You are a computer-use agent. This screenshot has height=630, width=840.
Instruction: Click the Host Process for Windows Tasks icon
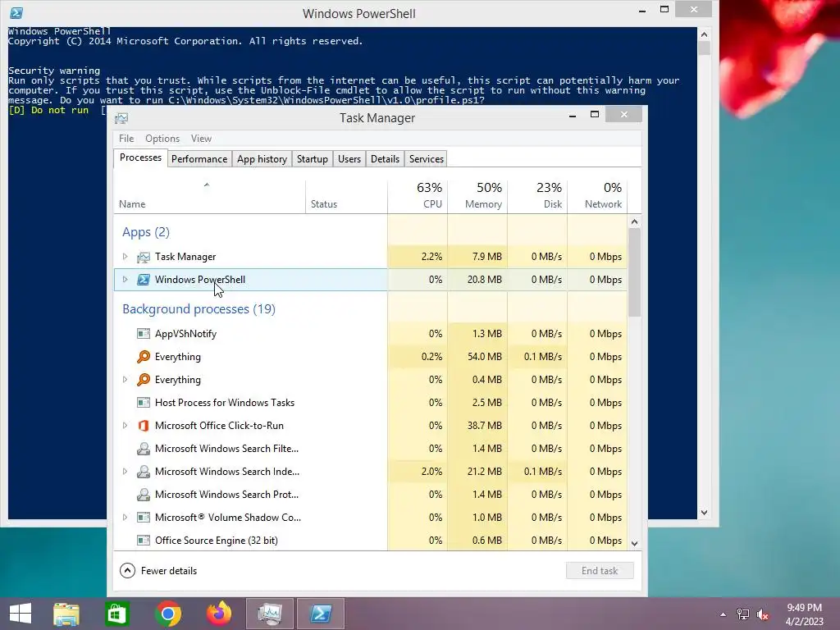(x=143, y=403)
